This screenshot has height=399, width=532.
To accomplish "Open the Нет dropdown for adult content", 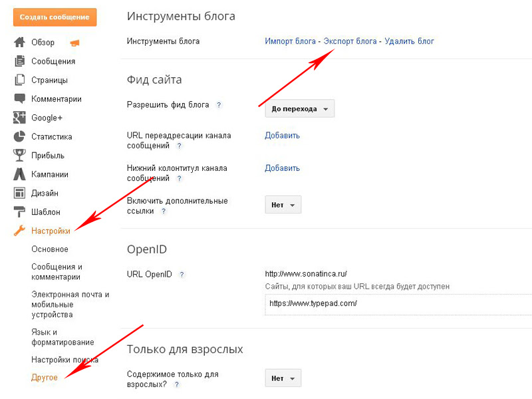I will (283, 378).
